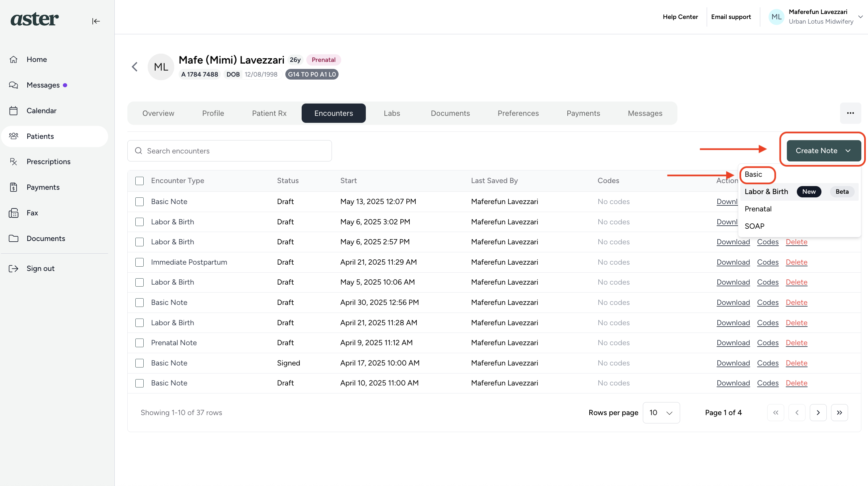Open the three-dot more options menu
This screenshot has width=868, height=486.
click(850, 113)
